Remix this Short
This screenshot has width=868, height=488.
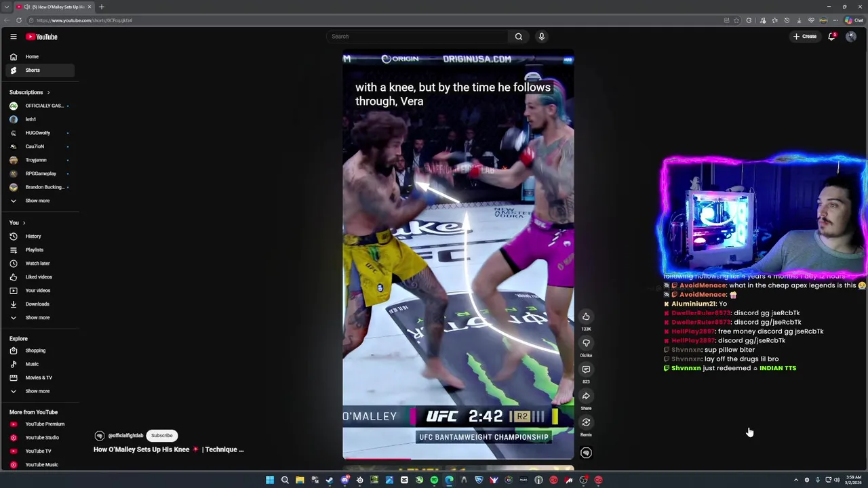586,422
